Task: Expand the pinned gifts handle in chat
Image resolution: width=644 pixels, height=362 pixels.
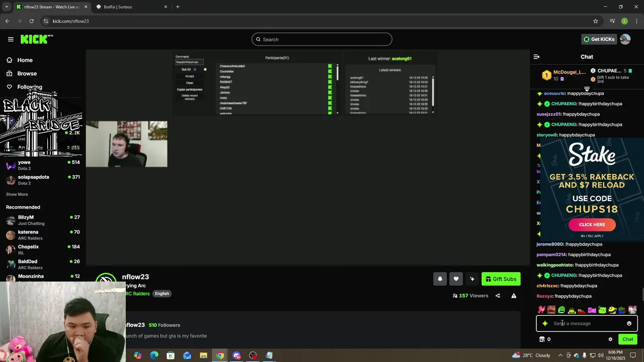Action: 587,89
